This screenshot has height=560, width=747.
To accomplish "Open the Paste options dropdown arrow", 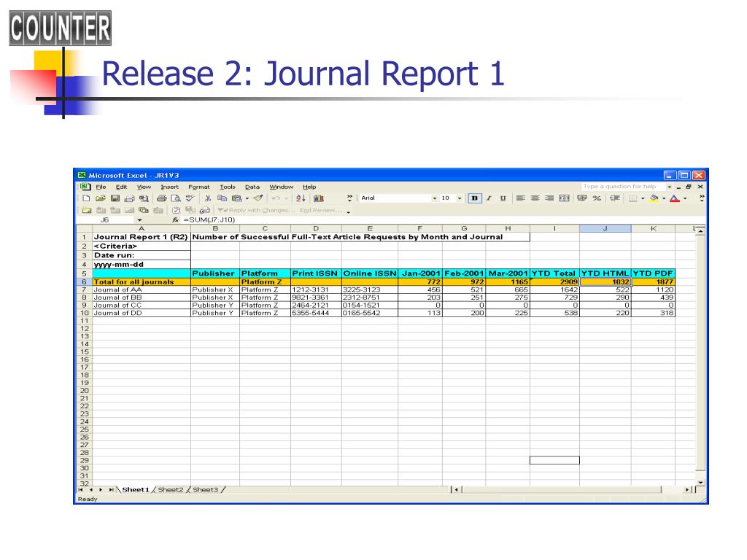I will click(247, 198).
